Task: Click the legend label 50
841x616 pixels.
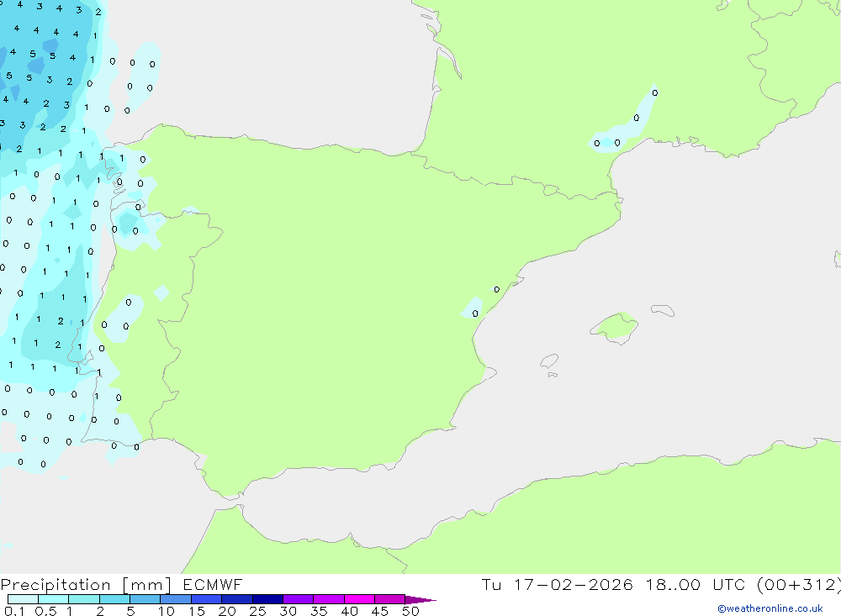Action: (x=410, y=611)
